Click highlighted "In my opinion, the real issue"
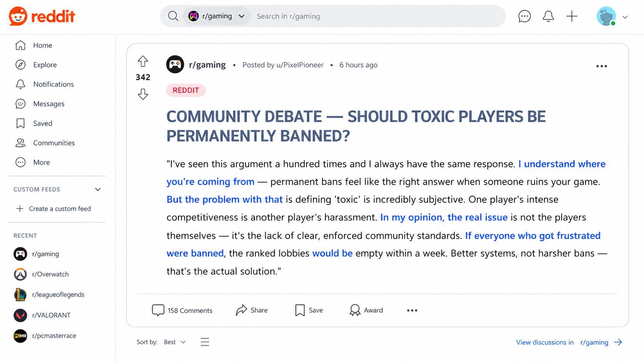Viewport: 644px width, 362px height. 444,217
